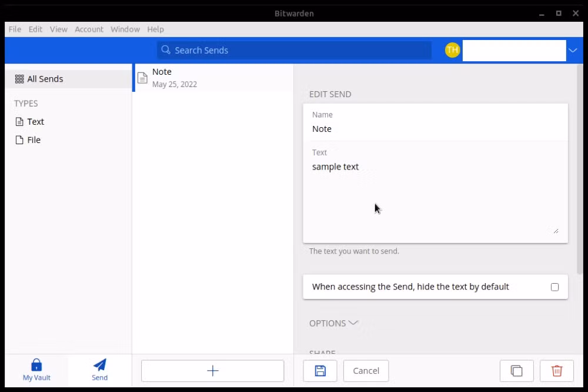Show All Sends in sidebar

pos(69,79)
